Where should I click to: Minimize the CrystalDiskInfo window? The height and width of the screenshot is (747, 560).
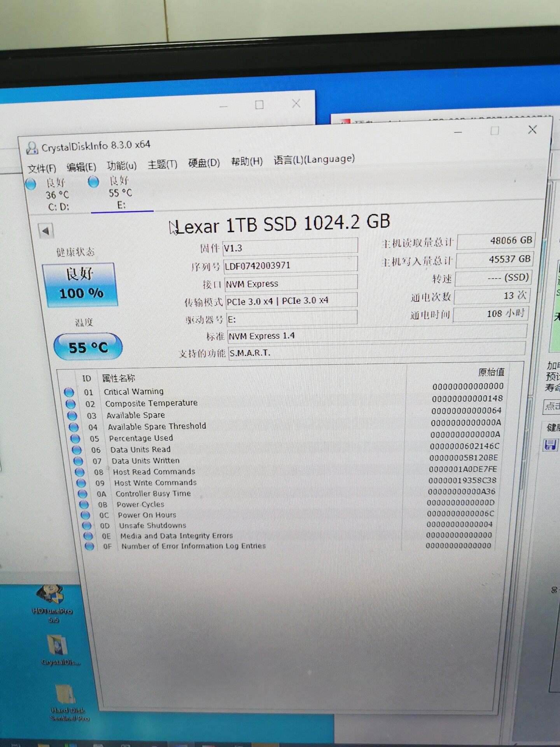point(458,132)
